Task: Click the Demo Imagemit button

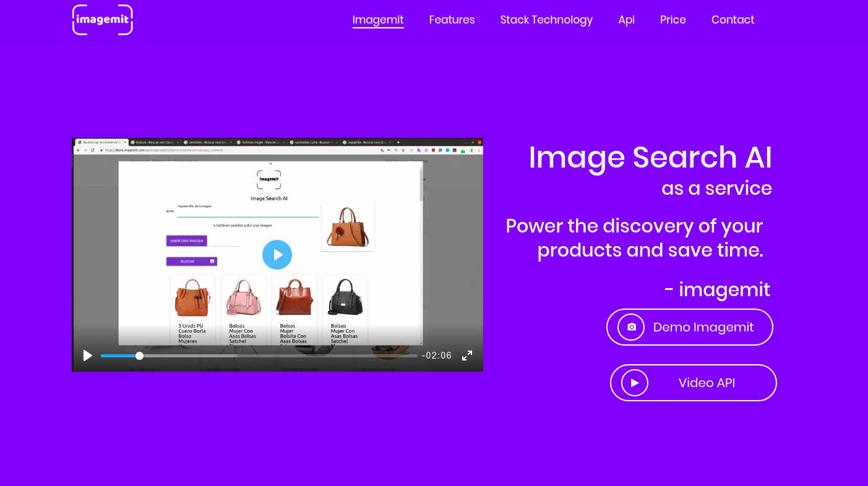Action: (689, 326)
